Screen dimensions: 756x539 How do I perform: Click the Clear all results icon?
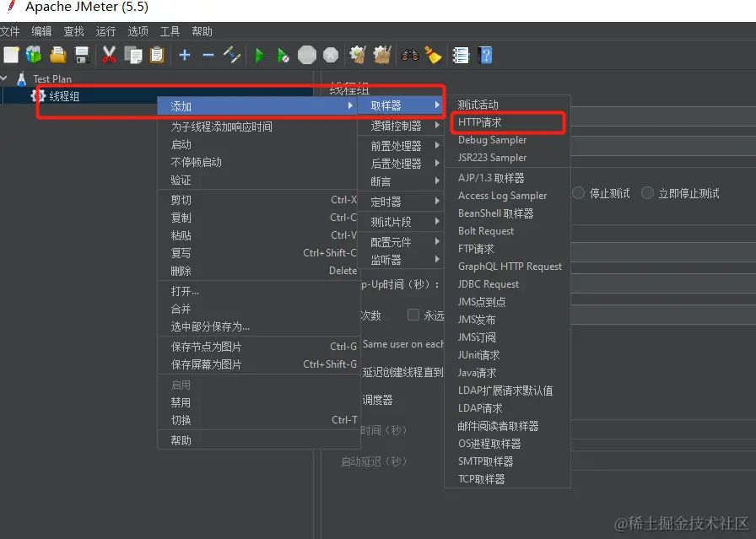point(382,55)
